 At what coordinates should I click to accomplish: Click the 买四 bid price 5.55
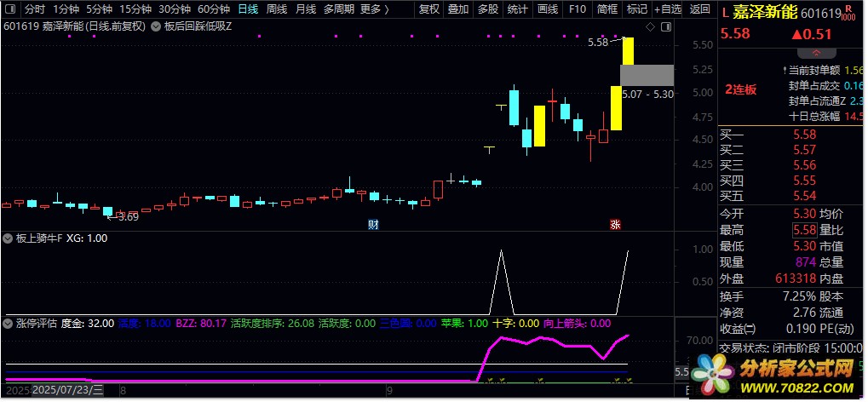(x=804, y=181)
